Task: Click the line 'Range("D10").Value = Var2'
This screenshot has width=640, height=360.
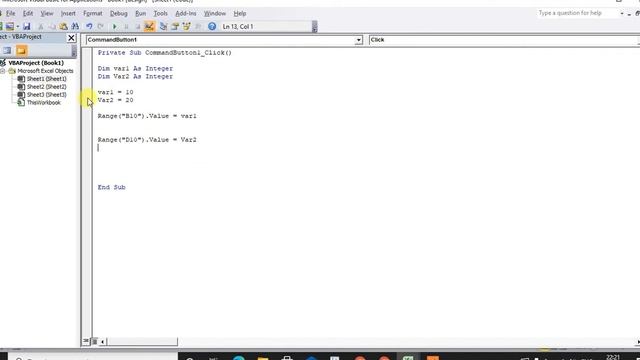Action: pos(147,140)
